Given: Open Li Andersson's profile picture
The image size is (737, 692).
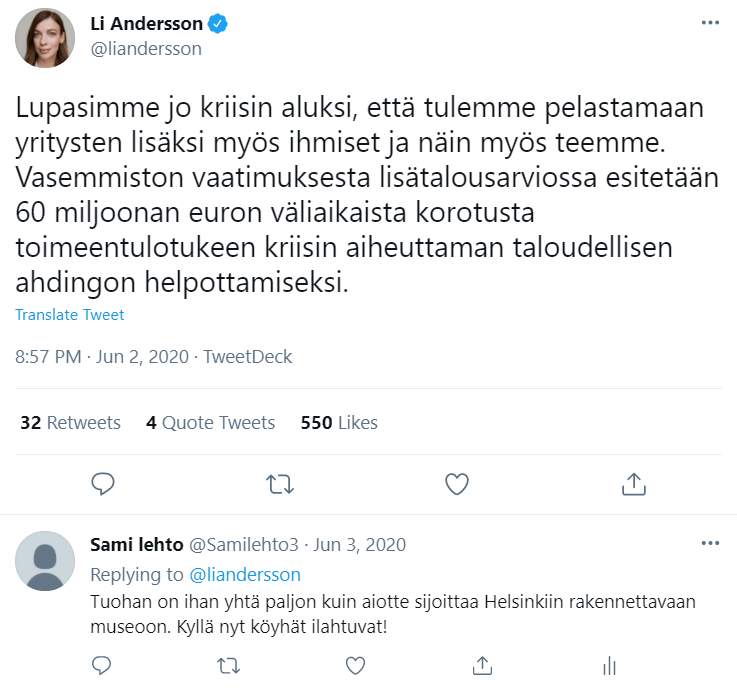Looking at the screenshot, I should click(x=45, y=37).
